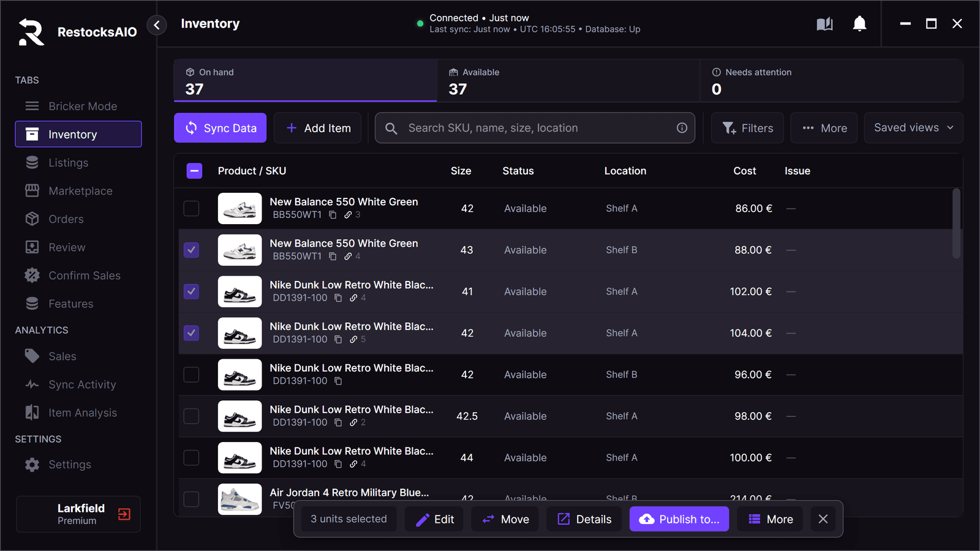Image resolution: width=980 pixels, height=551 pixels.
Task: Sort by Size column header
Action: pyautogui.click(x=461, y=171)
